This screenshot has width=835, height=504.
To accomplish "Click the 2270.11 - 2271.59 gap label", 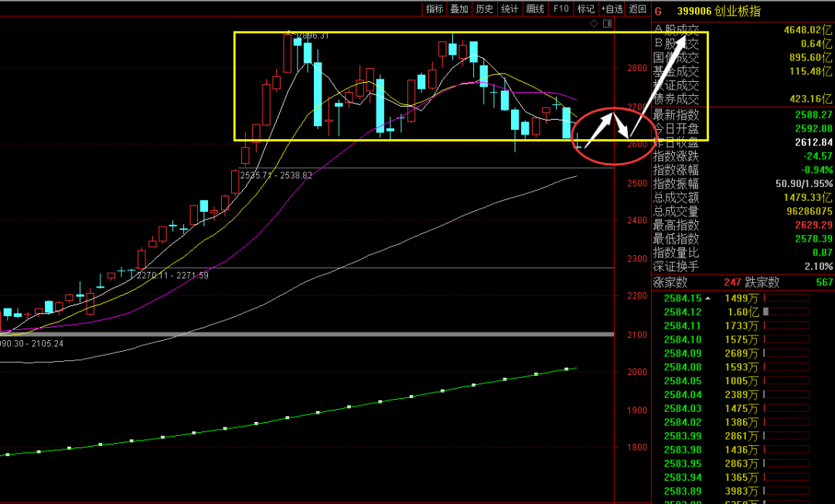I will 172,276.
